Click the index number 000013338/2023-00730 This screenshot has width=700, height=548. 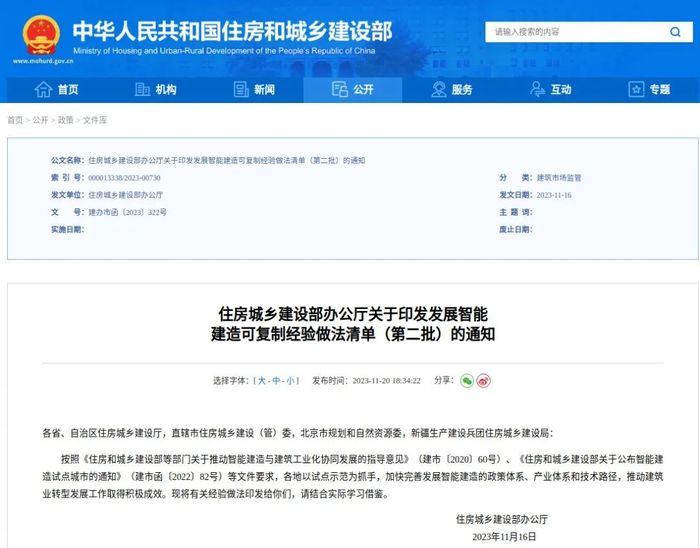pos(124,178)
